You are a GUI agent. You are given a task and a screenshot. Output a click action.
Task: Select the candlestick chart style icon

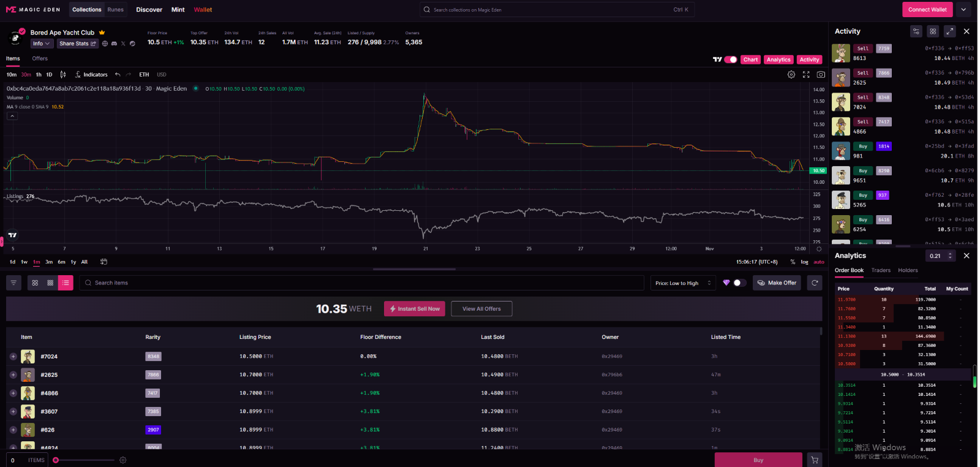63,75
